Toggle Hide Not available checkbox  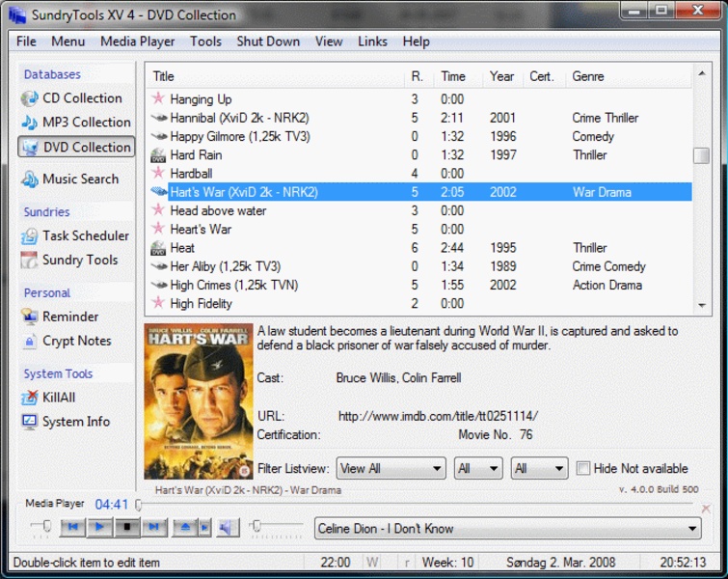[583, 468]
